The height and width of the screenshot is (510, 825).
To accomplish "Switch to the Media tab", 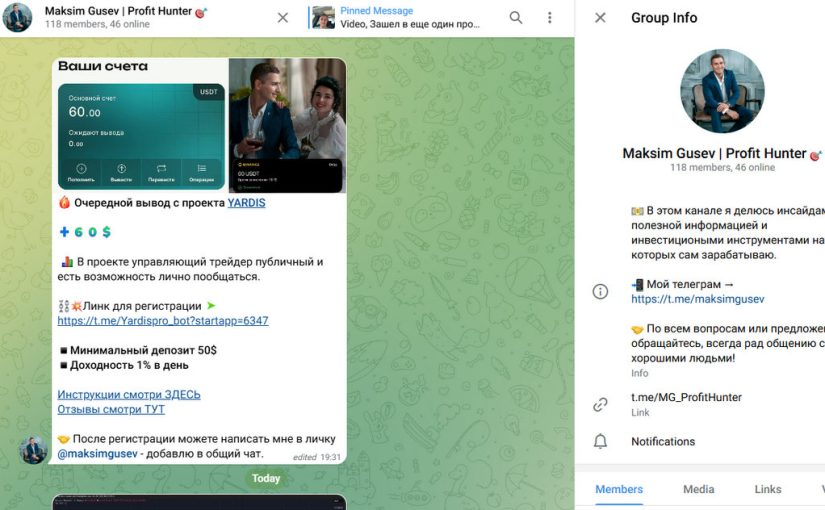I will 698,489.
